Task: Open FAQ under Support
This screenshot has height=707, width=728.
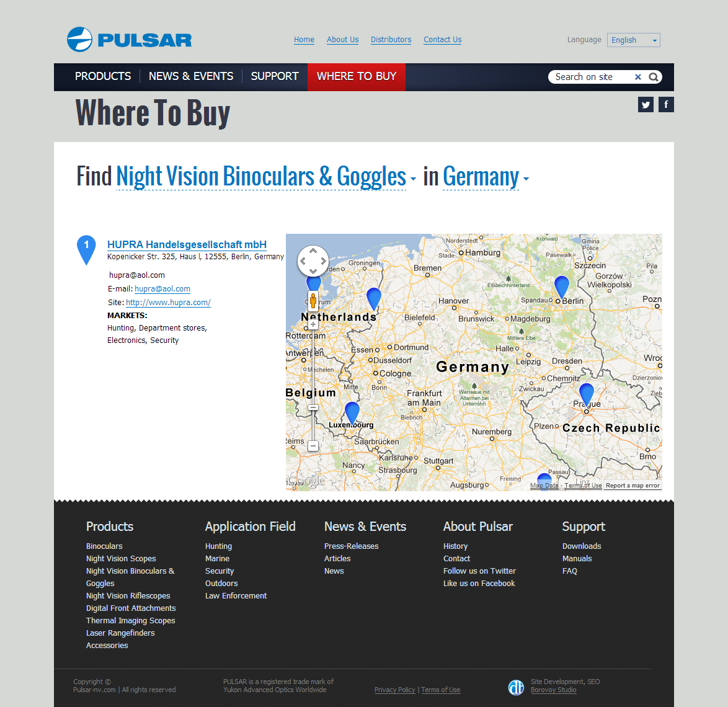Action: coord(570,571)
